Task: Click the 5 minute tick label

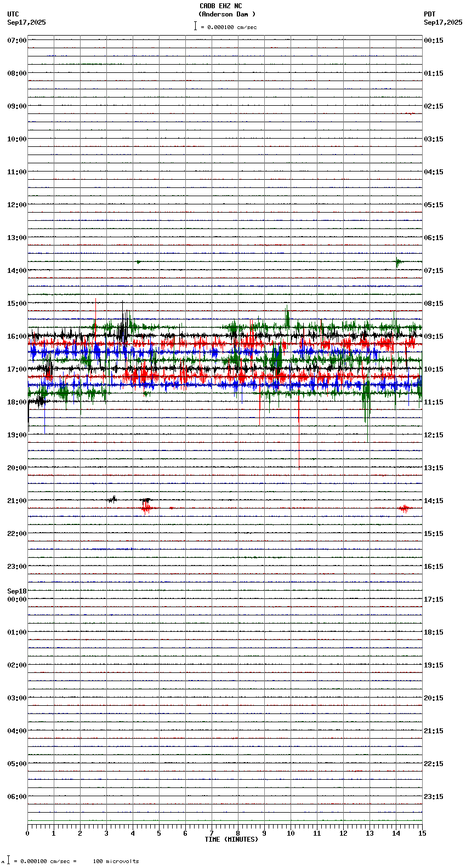Action: point(159,833)
